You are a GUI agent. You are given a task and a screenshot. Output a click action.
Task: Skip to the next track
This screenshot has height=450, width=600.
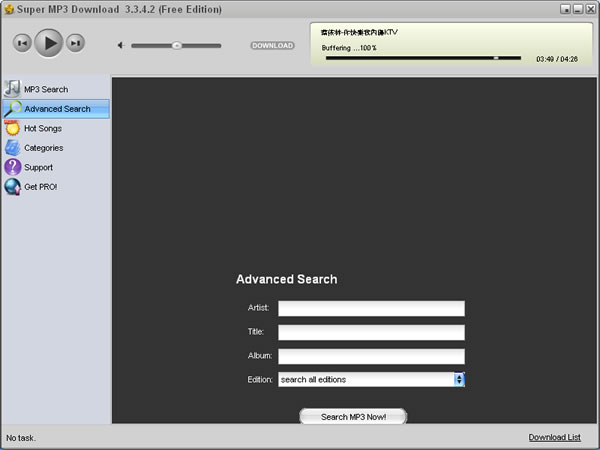(x=75, y=43)
